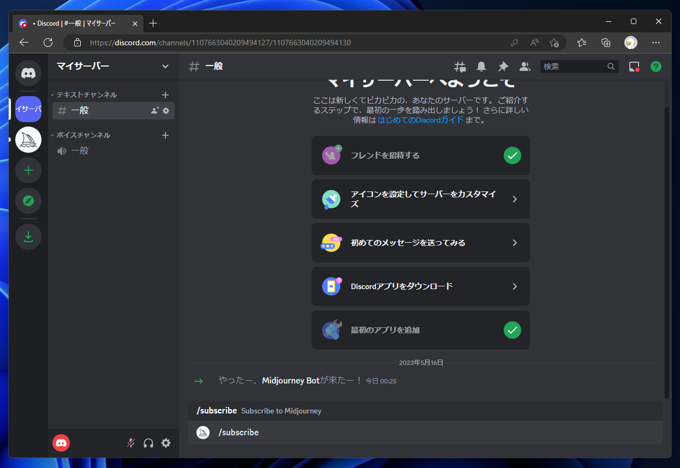Toggle the member list icon
680x468 pixels.
[x=525, y=66]
